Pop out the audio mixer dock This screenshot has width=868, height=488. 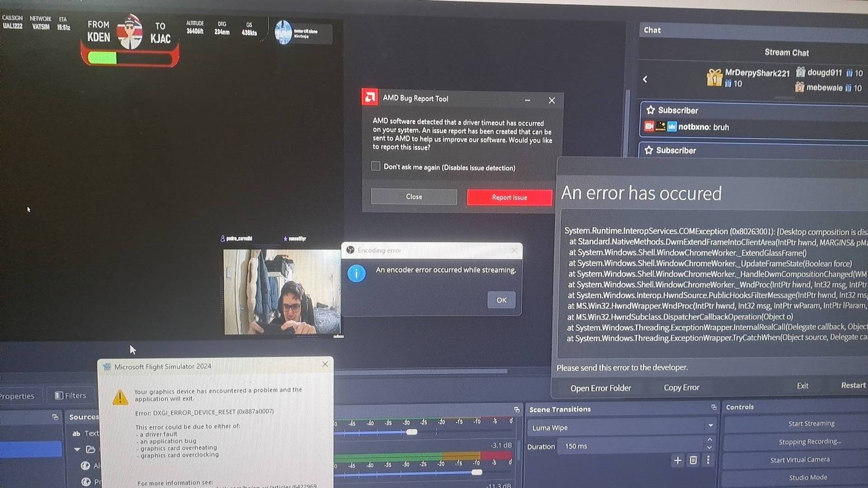[x=517, y=409]
